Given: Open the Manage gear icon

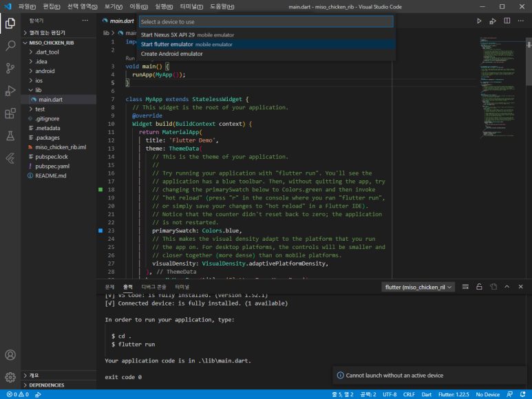Looking at the screenshot, I should pos(10,377).
